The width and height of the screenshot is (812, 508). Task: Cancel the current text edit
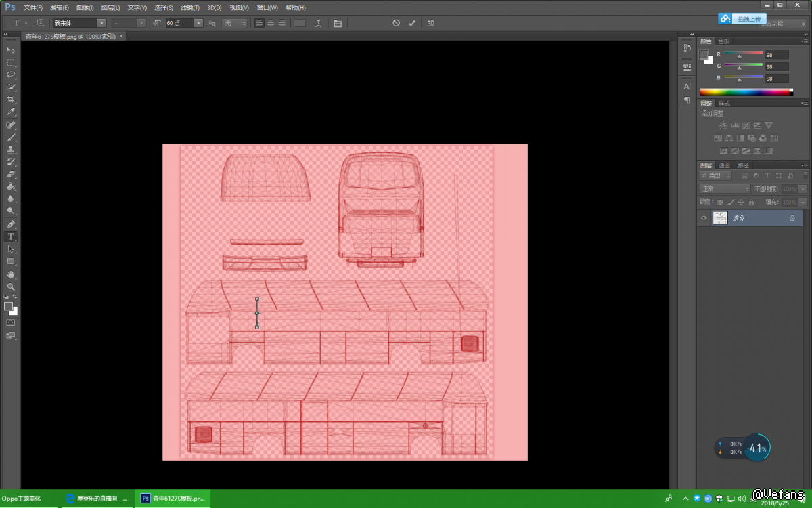[x=397, y=23]
